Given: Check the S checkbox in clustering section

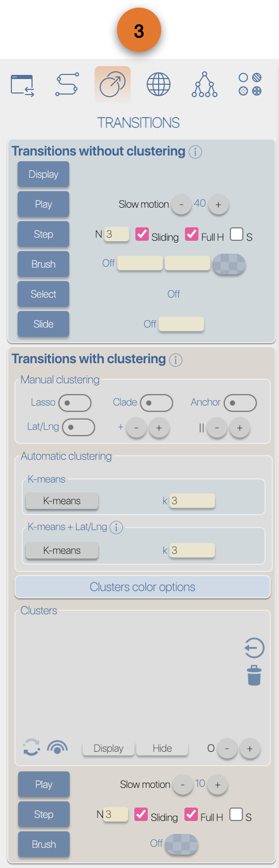Looking at the screenshot, I should pos(236,814).
